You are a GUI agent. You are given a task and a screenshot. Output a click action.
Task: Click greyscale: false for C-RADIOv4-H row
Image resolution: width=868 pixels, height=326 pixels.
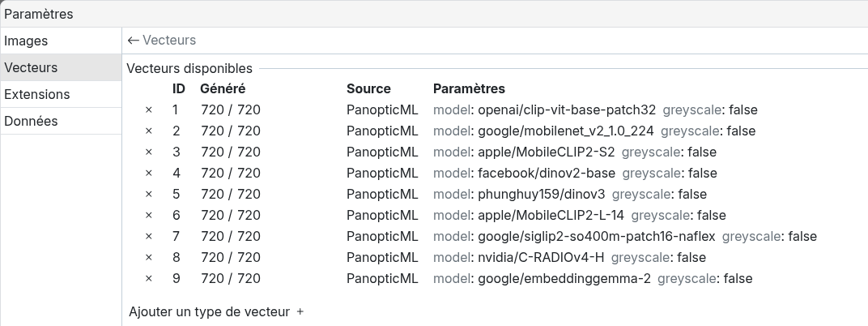[659, 258]
